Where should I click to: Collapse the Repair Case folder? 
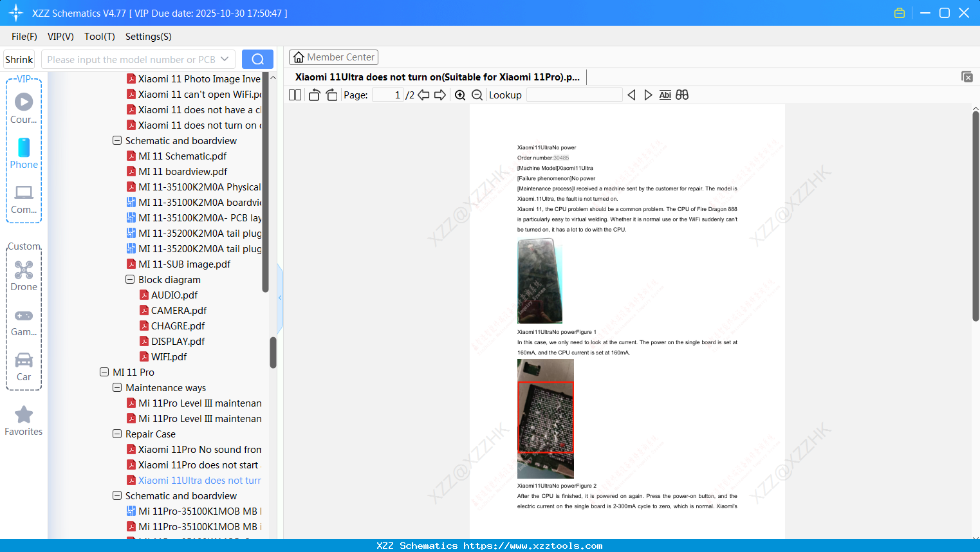pyautogui.click(x=117, y=434)
